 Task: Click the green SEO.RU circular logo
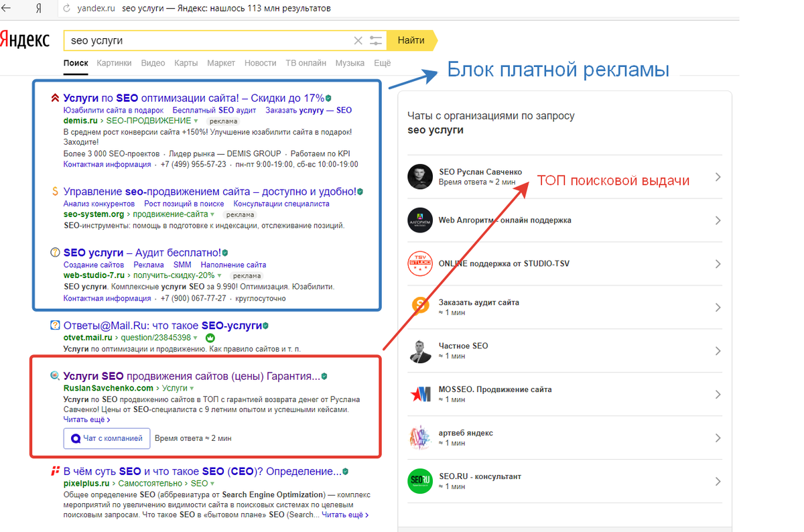[x=420, y=480]
